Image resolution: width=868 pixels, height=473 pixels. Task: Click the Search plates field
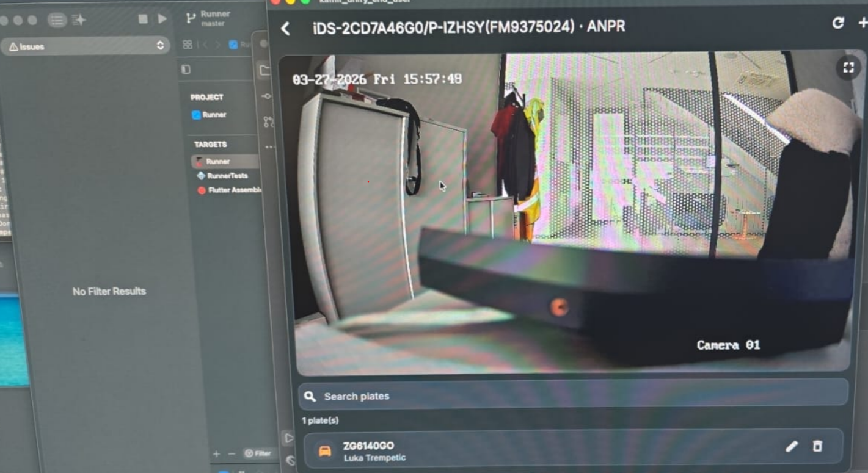pos(572,397)
